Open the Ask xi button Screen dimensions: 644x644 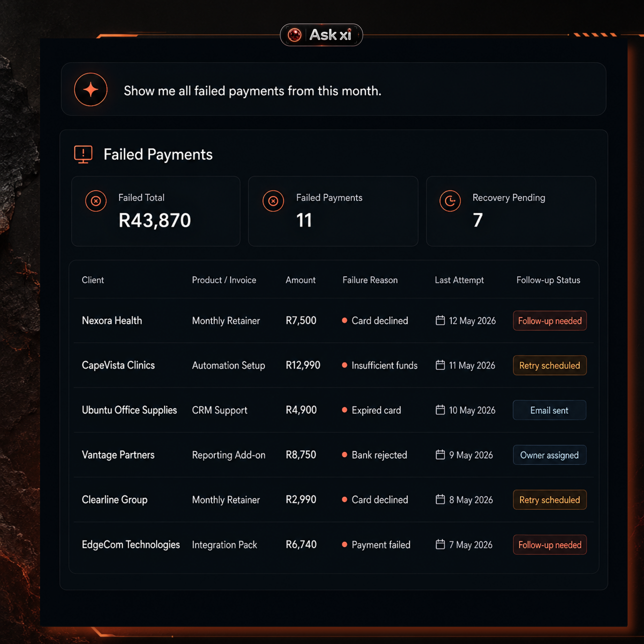[x=321, y=35]
